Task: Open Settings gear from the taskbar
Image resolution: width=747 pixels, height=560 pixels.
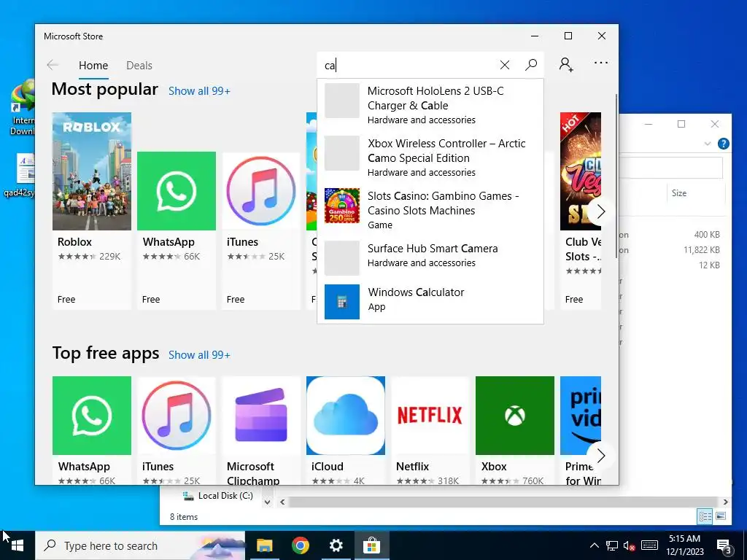Action: 336,545
